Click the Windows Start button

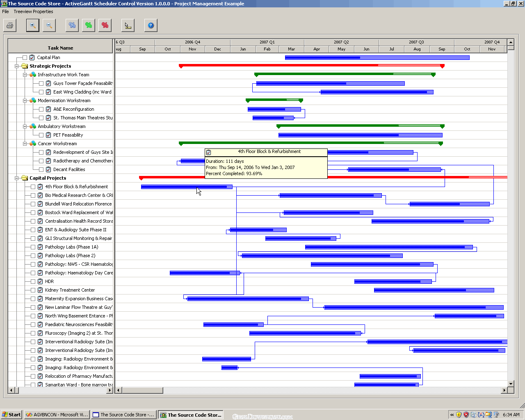click(x=11, y=415)
